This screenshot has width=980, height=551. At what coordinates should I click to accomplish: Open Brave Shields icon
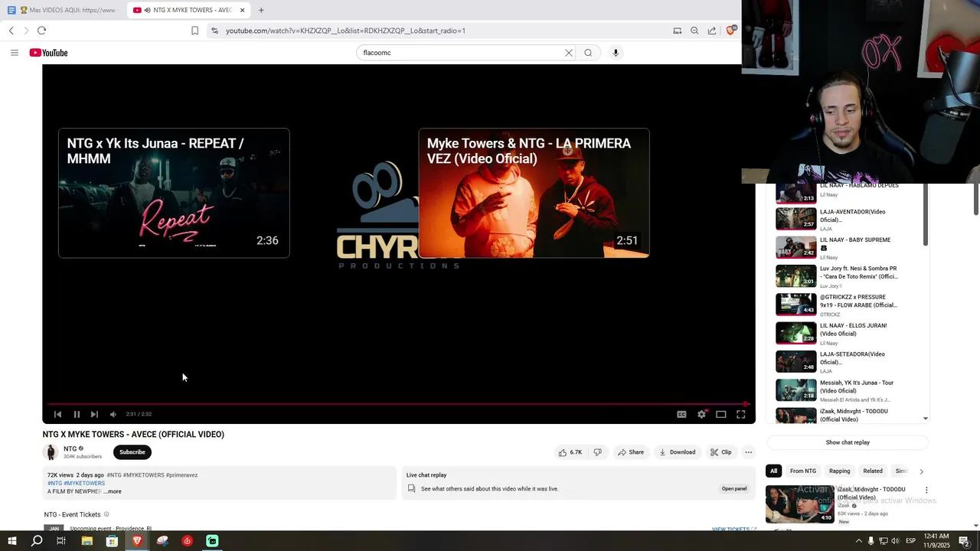(x=730, y=31)
